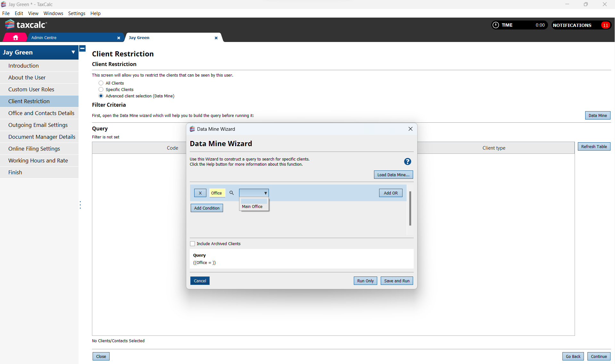
Task: Close the Admin Centre tab
Action: pos(119,38)
